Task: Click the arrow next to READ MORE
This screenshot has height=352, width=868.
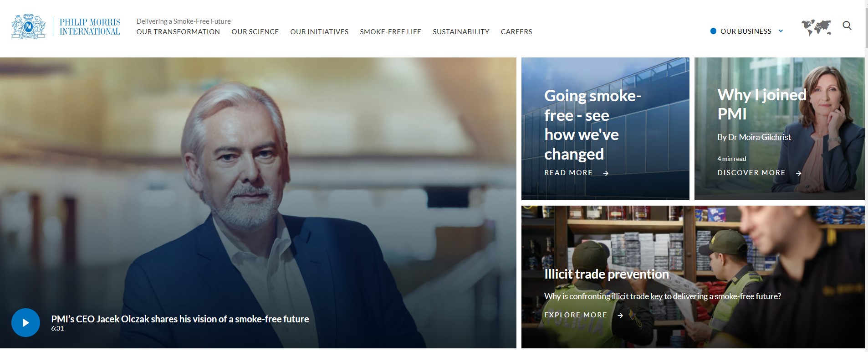Action: point(606,173)
